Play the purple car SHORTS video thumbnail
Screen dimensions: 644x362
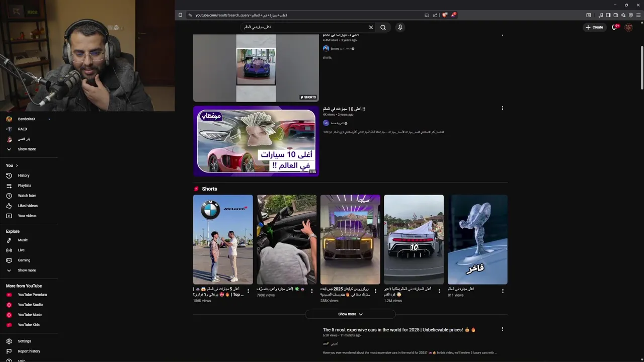pyautogui.click(x=256, y=68)
